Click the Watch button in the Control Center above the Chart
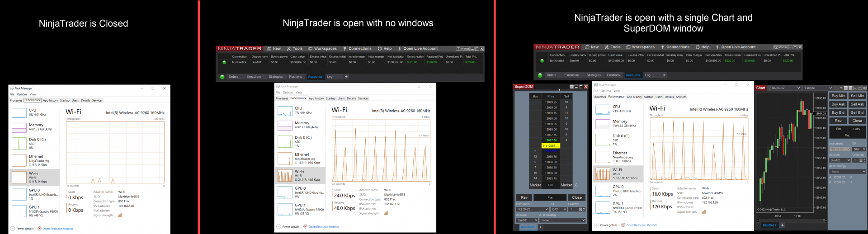The height and width of the screenshot is (234, 868). click(x=780, y=47)
